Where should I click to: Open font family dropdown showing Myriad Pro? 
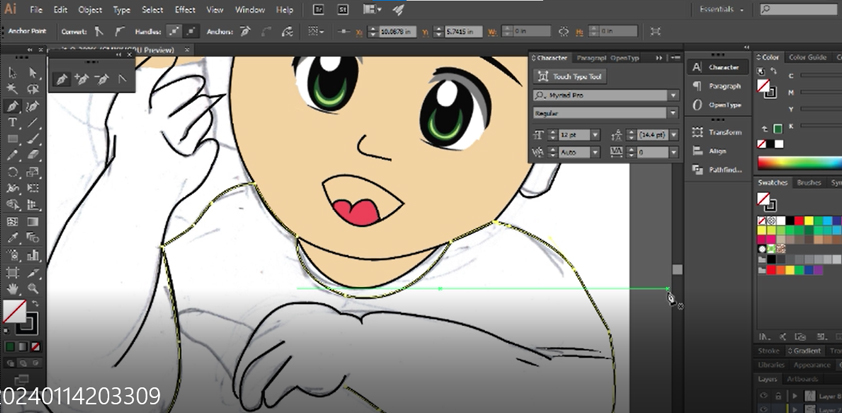pos(673,96)
